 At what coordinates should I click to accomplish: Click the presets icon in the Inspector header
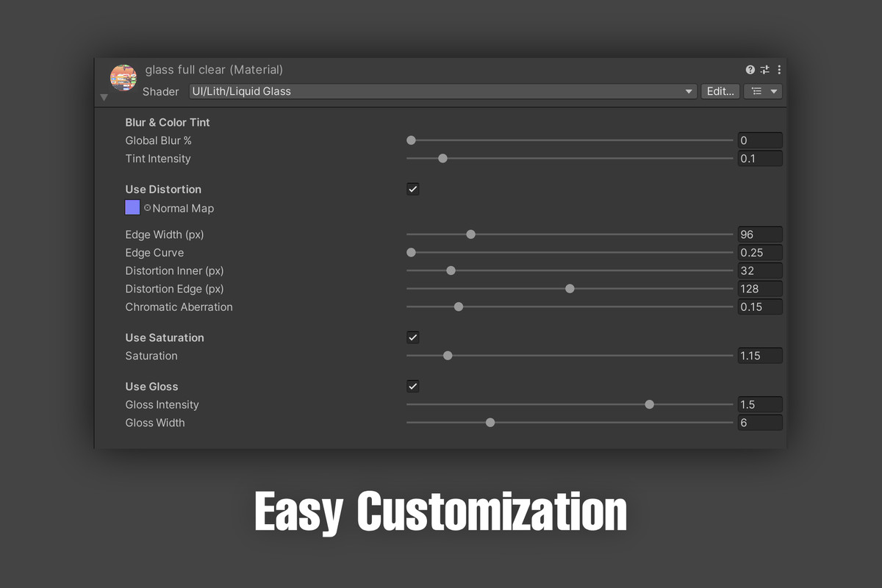[x=764, y=69]
